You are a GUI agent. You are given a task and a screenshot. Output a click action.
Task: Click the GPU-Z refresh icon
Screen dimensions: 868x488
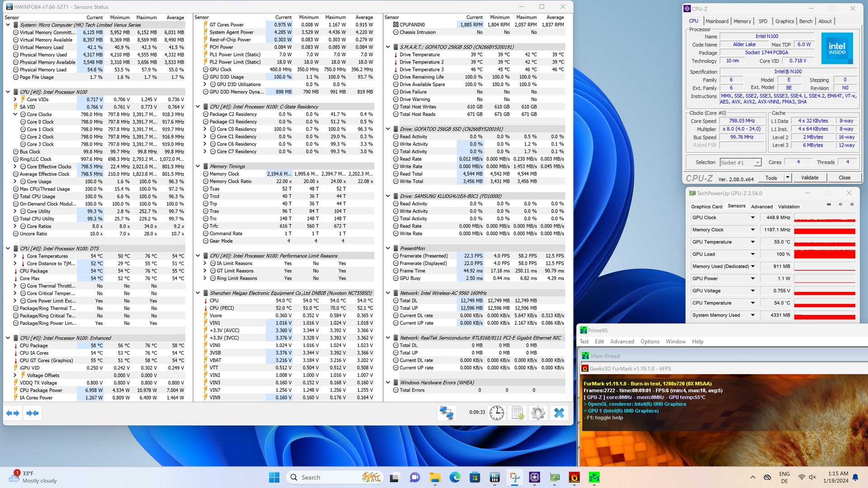point(840,205)
